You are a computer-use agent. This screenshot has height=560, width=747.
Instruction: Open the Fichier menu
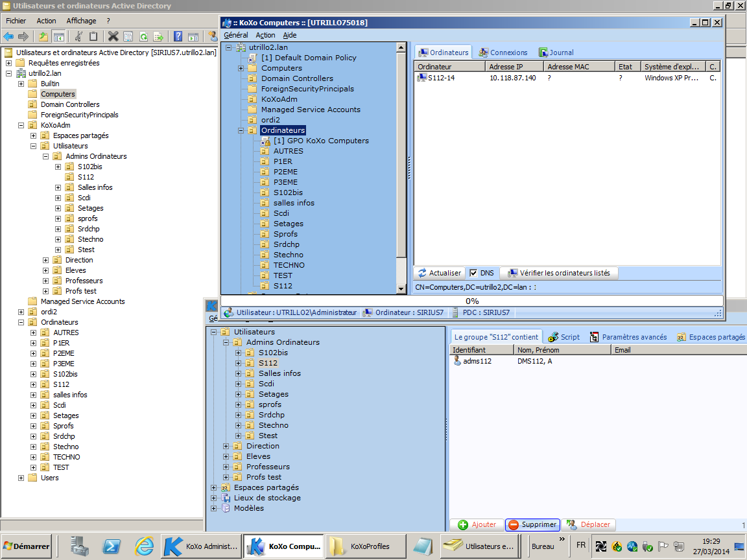16,21
